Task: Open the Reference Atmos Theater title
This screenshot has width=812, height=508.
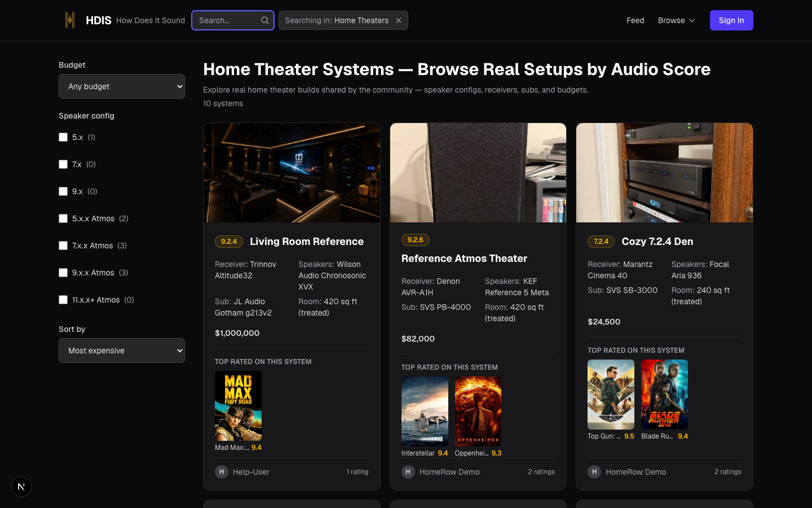Action: [464, 259]
